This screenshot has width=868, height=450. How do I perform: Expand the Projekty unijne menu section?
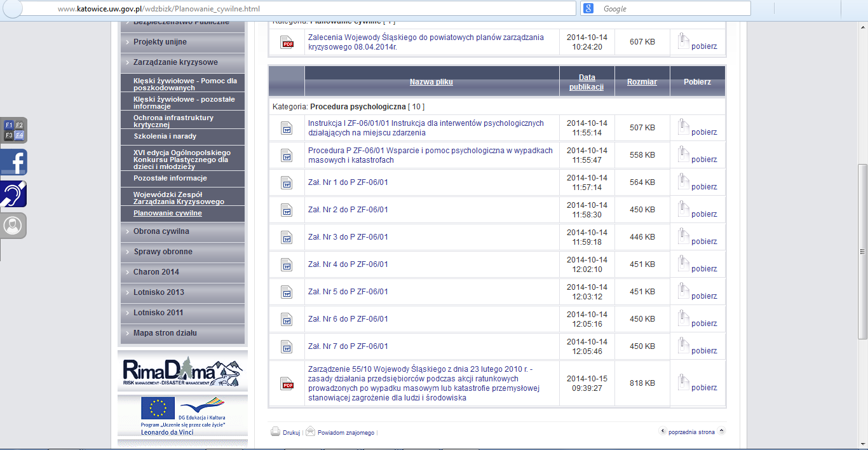pyautogui.click(x=182, y=42)
